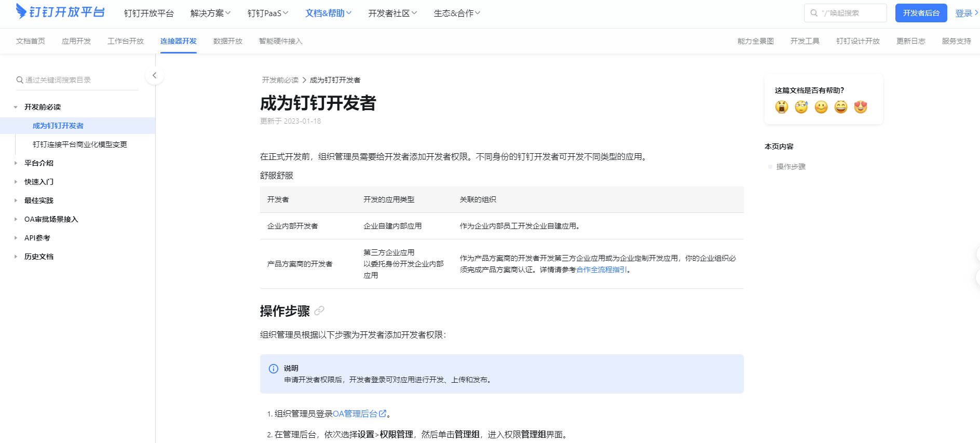Click the magnifier icon in sidebar search

(20, 80)
